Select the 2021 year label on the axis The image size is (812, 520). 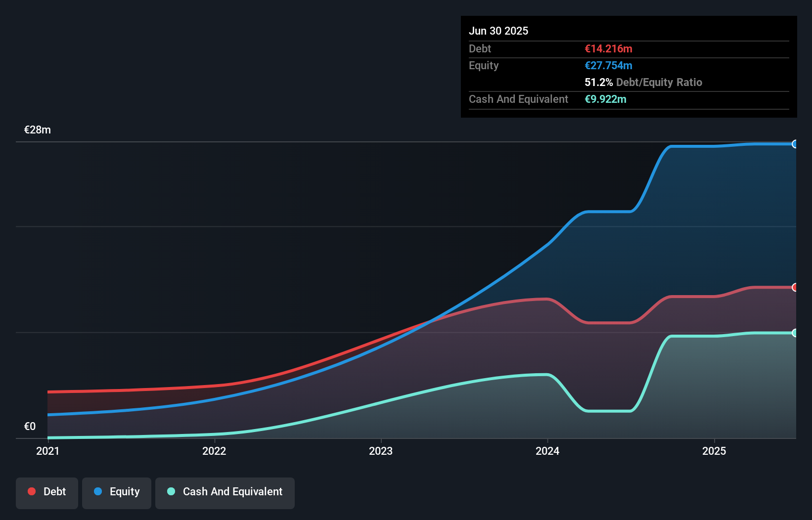click(47, 451)
